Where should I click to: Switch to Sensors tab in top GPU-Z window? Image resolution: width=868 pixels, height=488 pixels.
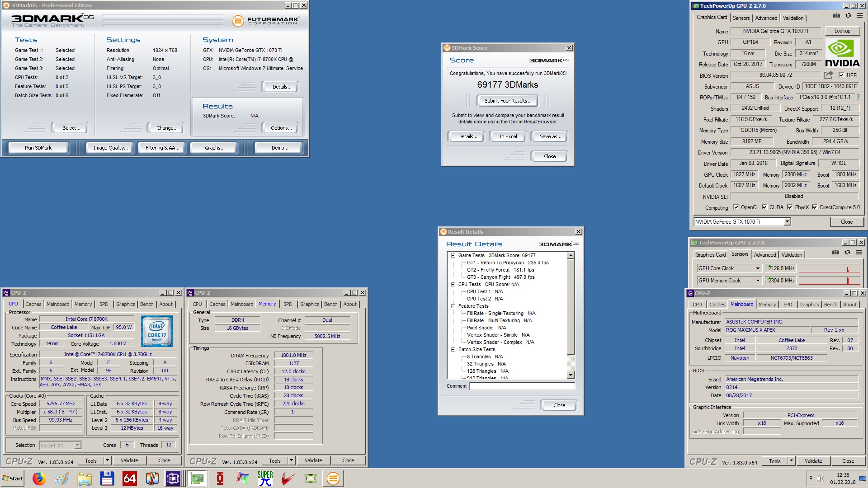click(x=741, y=18)
